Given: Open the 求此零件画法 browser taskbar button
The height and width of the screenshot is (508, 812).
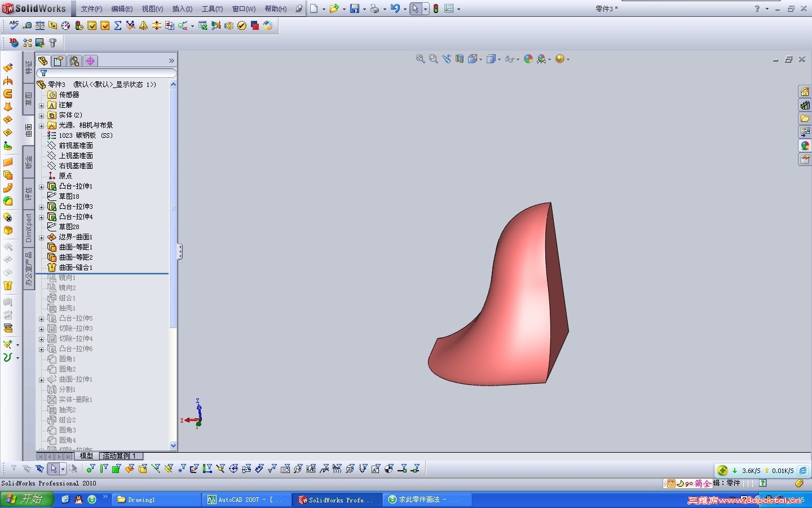Looking at the screenshot, I should coord(427,500).
